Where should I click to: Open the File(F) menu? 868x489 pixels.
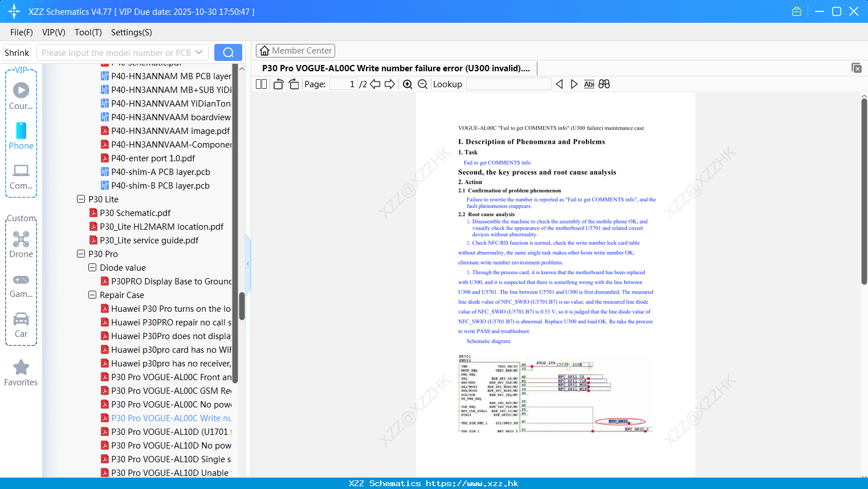pos(22,32)
